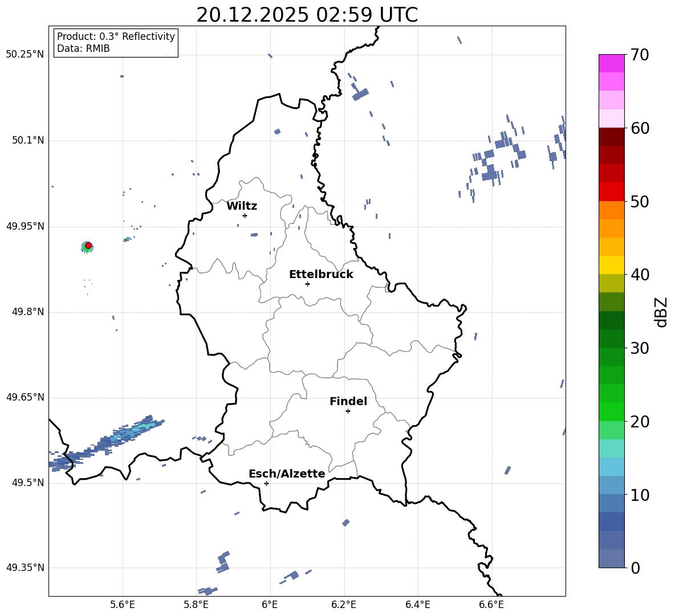The width and height of the screenshot is (675, 616).
Task: Click the Data: RMIB text
Action: point(83,48)
